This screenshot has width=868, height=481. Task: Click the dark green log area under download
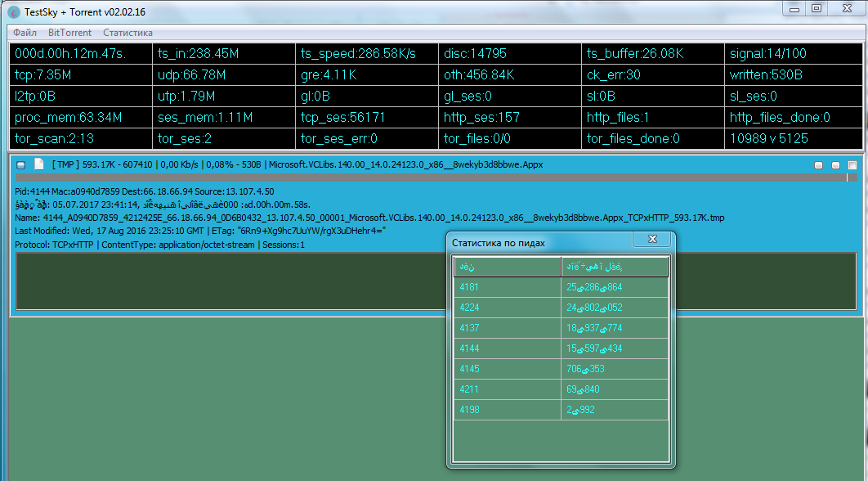click(x=229, y=281)
